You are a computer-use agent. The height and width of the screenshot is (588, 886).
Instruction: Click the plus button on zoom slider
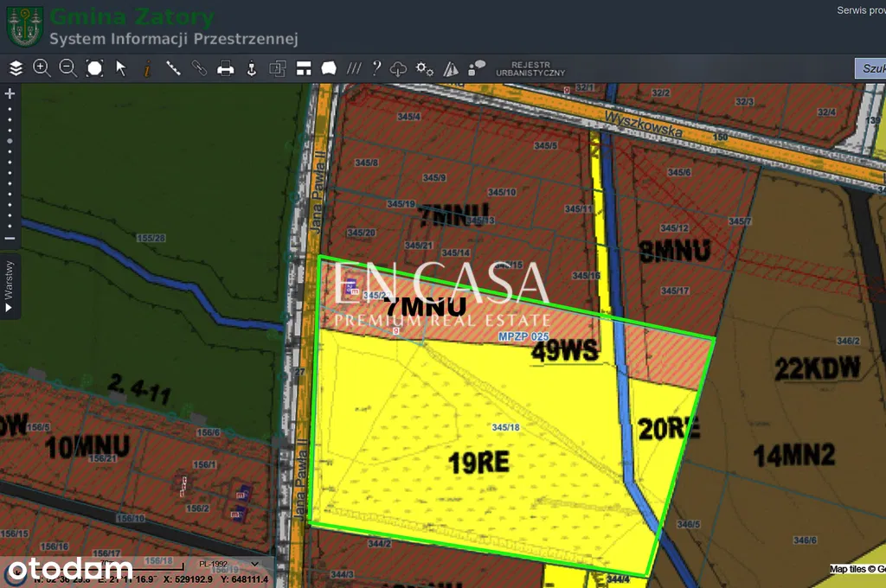(10, 93)
